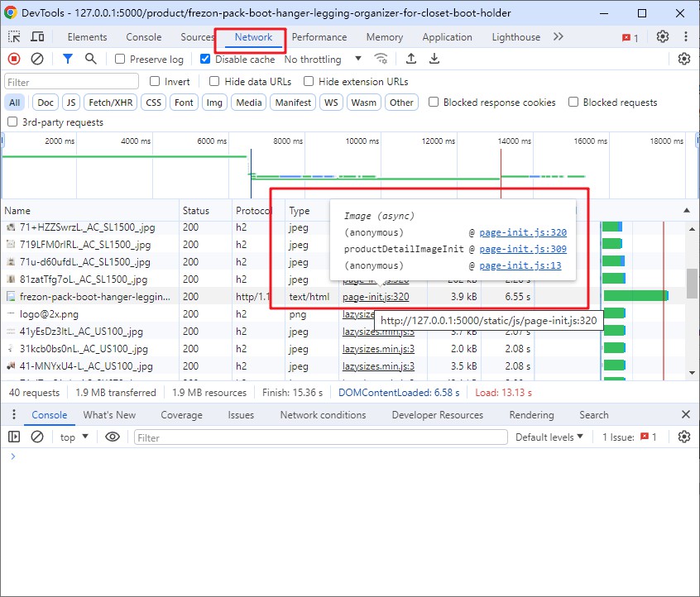Clear the network log
The image size is (700, 597).
click(x=37, y=59)
